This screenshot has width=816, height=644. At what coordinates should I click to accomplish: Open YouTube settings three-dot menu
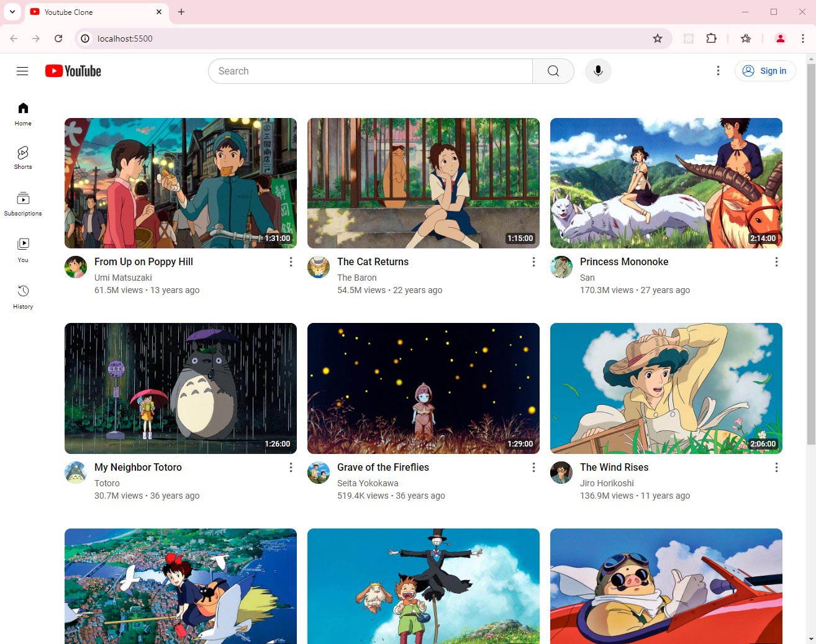tap(718, 71)
